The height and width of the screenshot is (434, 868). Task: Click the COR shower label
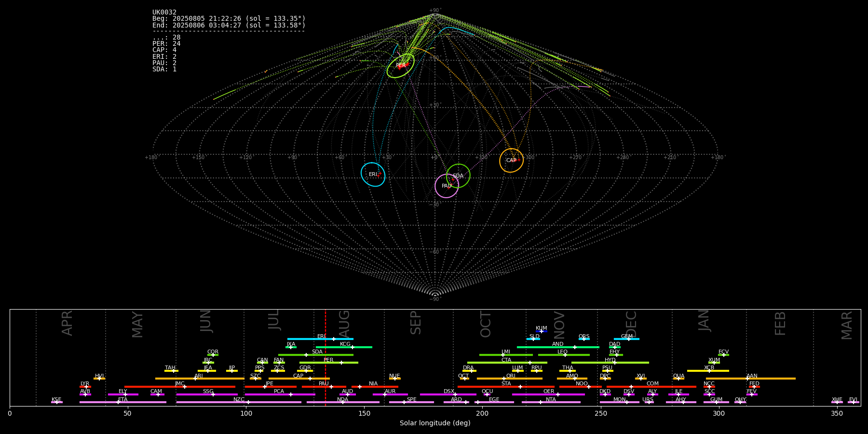(213, 352)
